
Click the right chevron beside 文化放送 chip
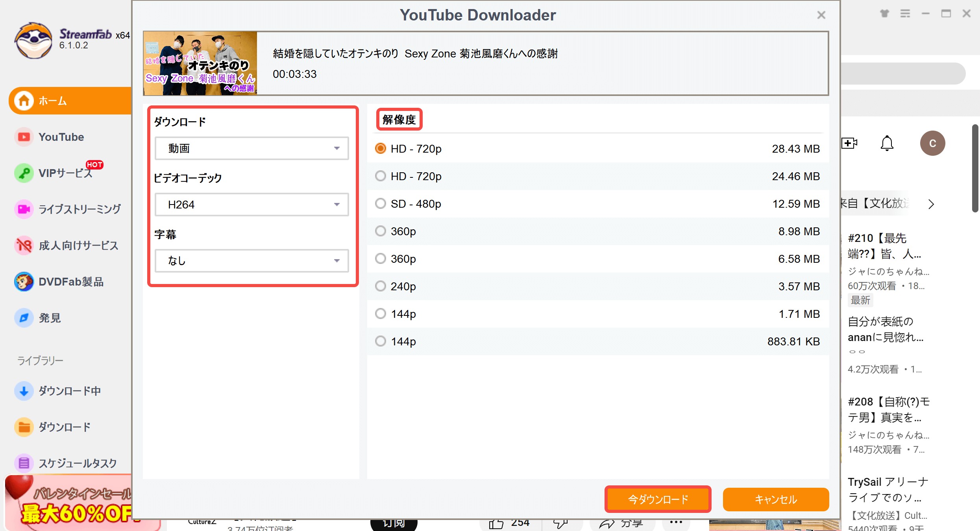coord(931,204)
